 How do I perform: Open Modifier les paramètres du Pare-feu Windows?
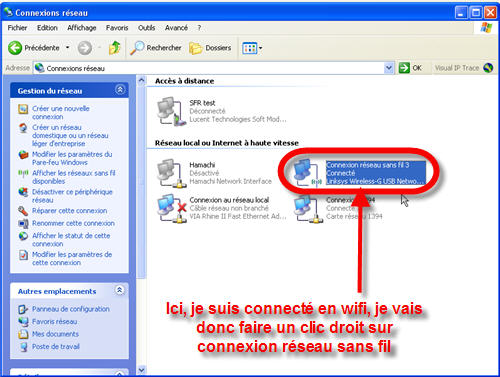pyautogui.click(x=72, y=158)
